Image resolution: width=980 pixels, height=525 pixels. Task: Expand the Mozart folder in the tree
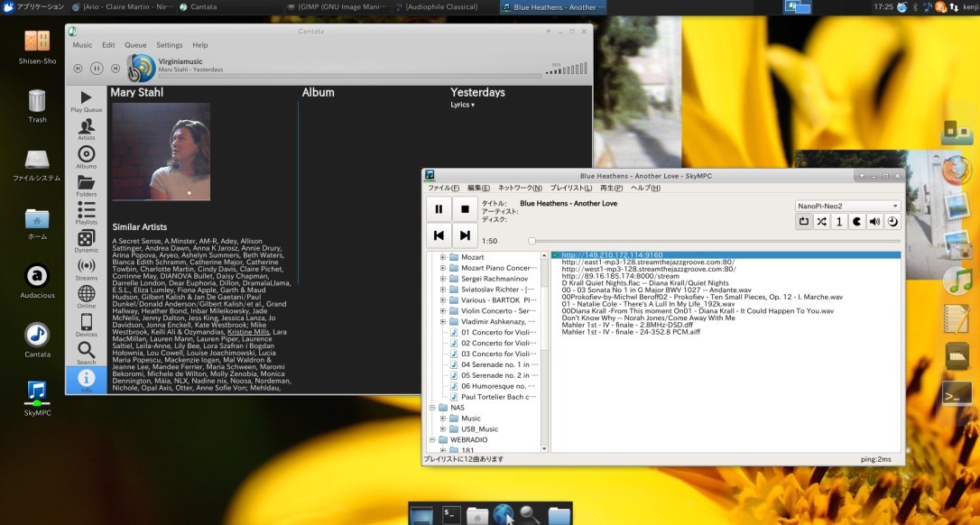tap(443, 257)
